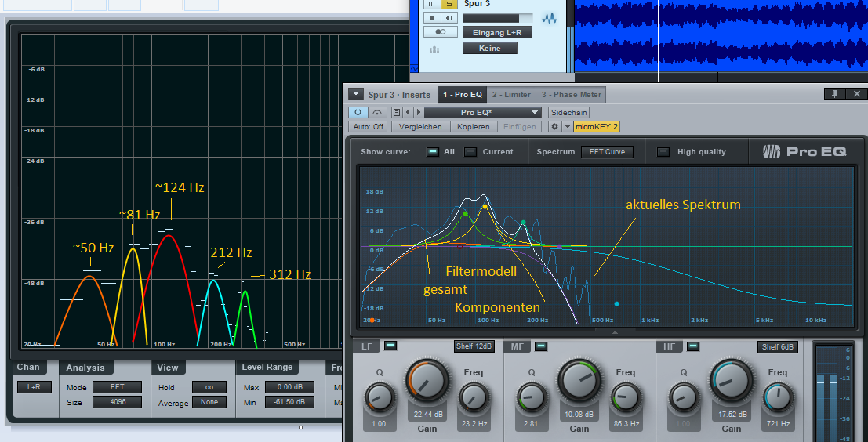The width and height of the screenshot is (868, 442).
Task: Open the track group people icon
Action: click(x=434, y=50)
